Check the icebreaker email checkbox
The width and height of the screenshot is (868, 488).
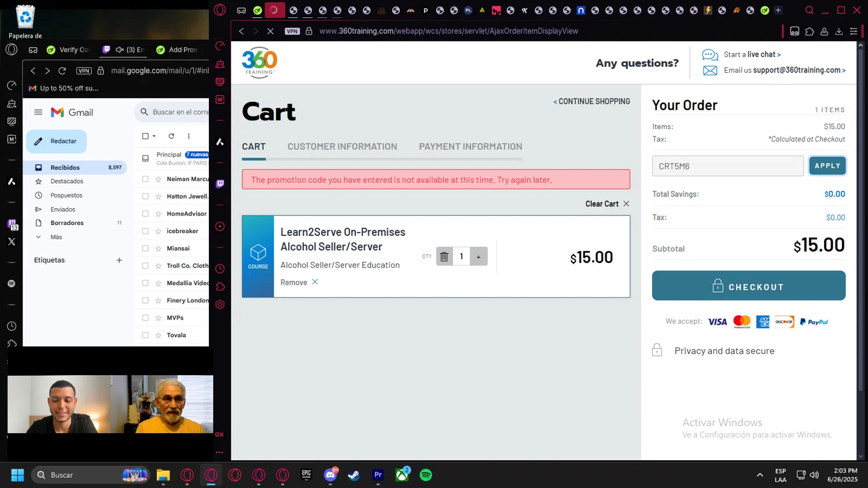[x=145, y=231]
